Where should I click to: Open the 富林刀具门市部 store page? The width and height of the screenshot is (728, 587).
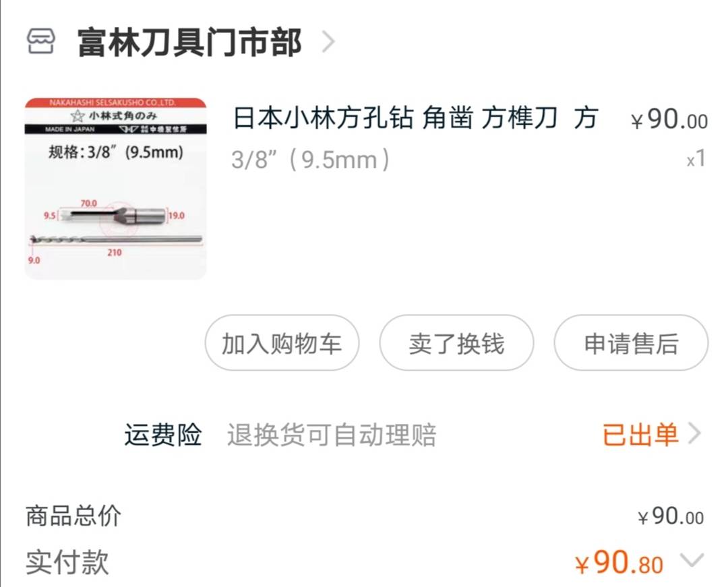(x=189, y=42)
